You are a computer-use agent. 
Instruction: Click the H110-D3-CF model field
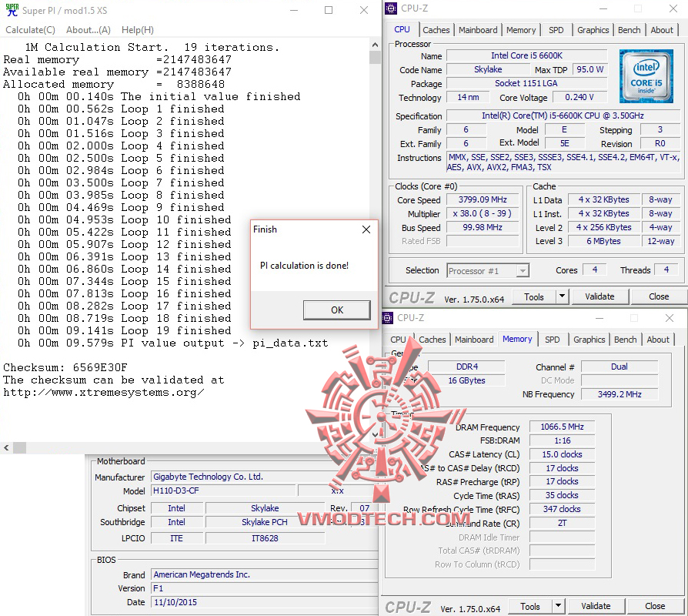223,490
